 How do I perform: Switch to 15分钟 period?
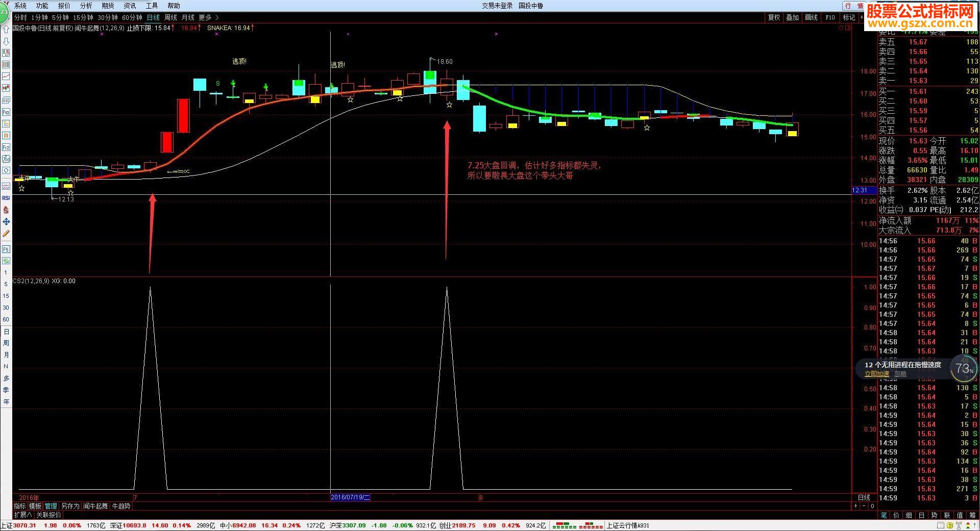coord(83,17)
